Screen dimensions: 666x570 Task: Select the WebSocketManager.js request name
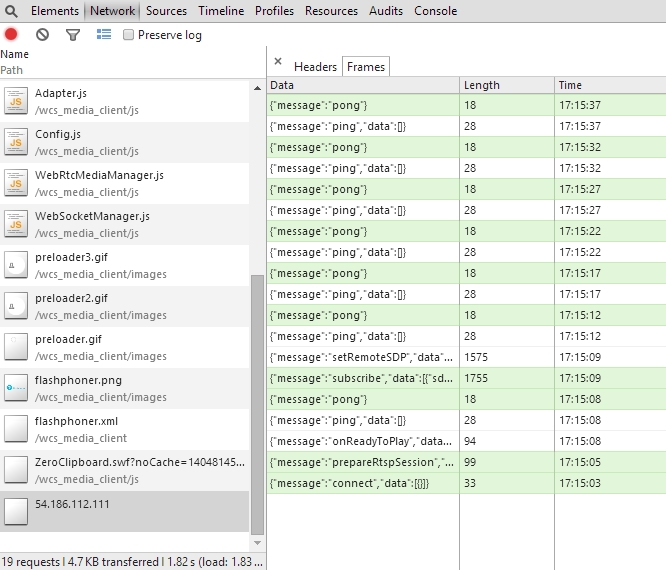point(92,216)
